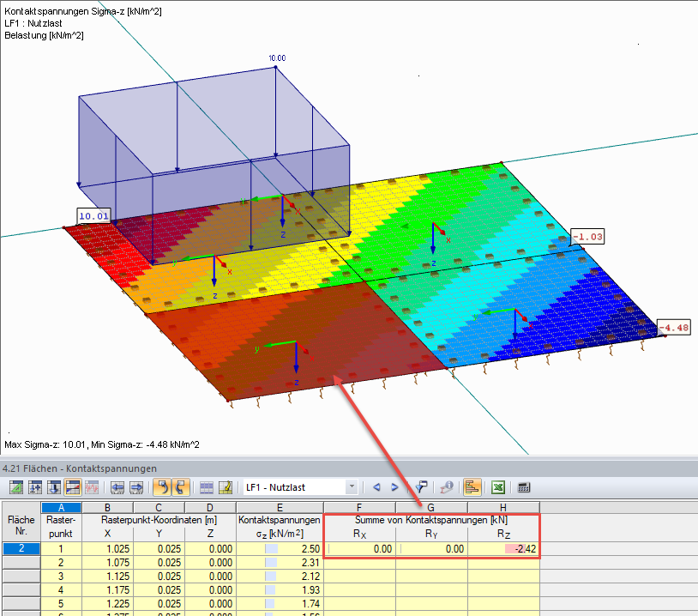Click the 4.21 Flächen - Kontaktspannungen panel title
The image size is (698, 616).
pyautogui.click(x=80, y=468)
